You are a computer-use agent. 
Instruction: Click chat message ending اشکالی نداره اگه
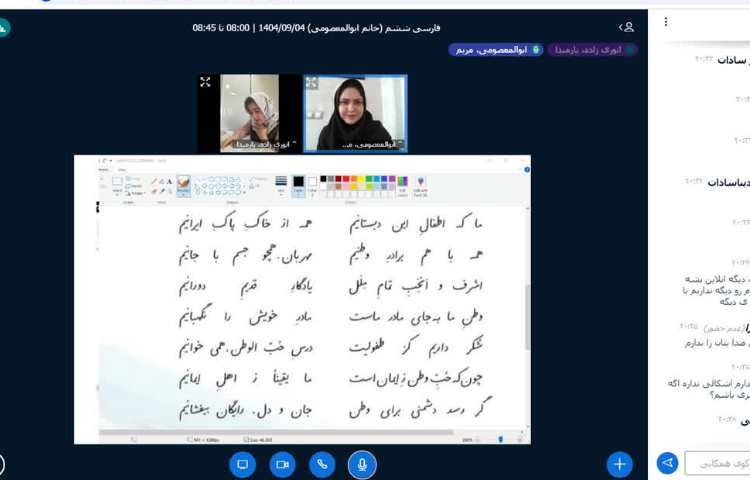coord(708,384)
